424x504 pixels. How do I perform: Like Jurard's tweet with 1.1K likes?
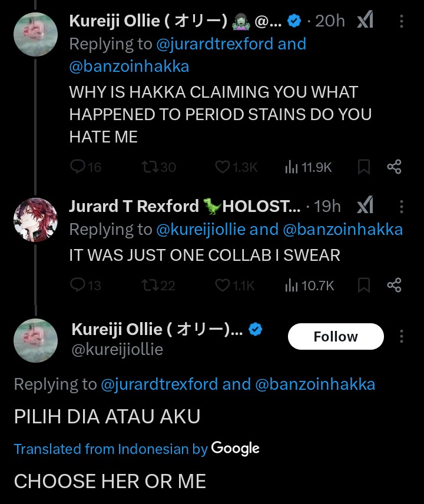(x=222, y=286)
